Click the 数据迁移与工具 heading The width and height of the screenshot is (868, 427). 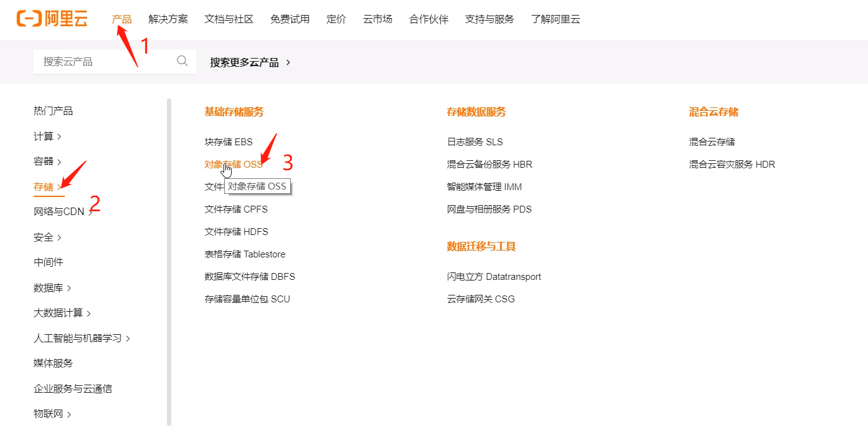coord(481,247)
